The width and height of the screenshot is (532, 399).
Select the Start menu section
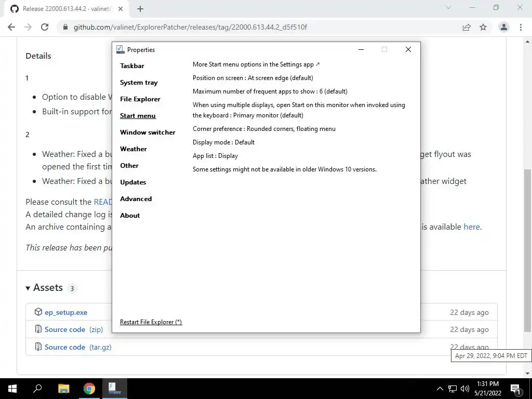[138, 116]
